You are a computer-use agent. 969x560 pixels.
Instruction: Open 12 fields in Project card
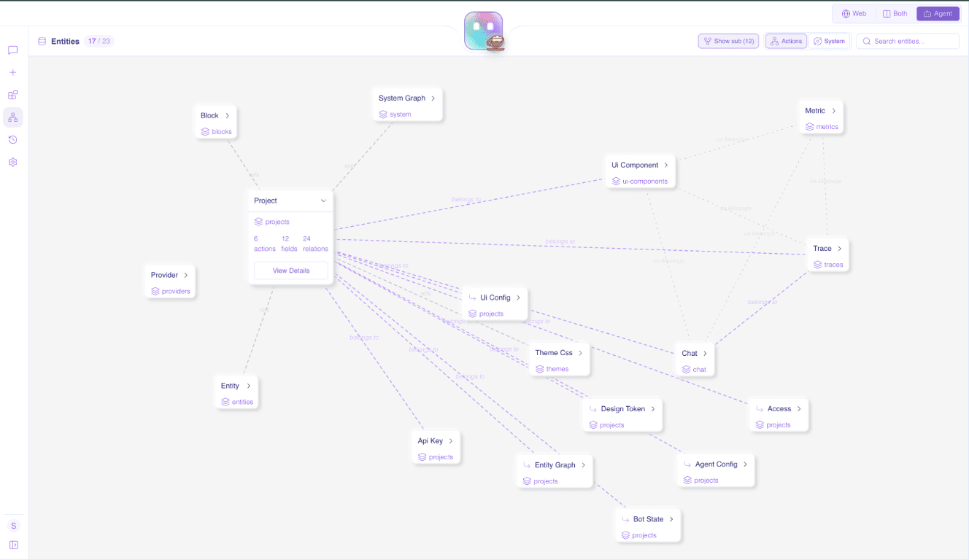(289, 244)
